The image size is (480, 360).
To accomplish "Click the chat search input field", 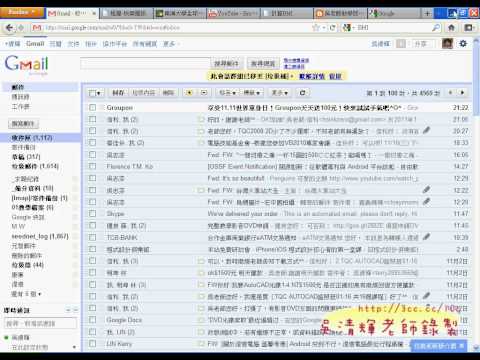I will [40, 323].
